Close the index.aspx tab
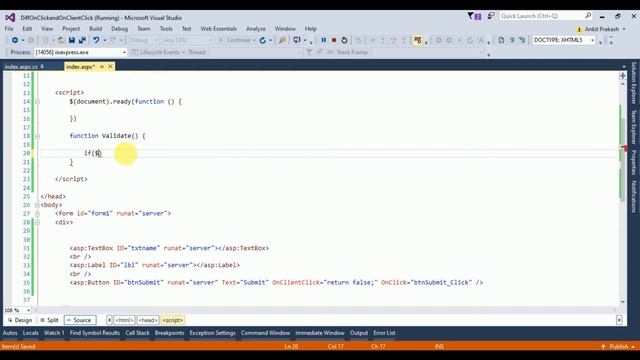The height and width of the screenshot is (360, 640). pyautogui.click(x=110, y=67)
